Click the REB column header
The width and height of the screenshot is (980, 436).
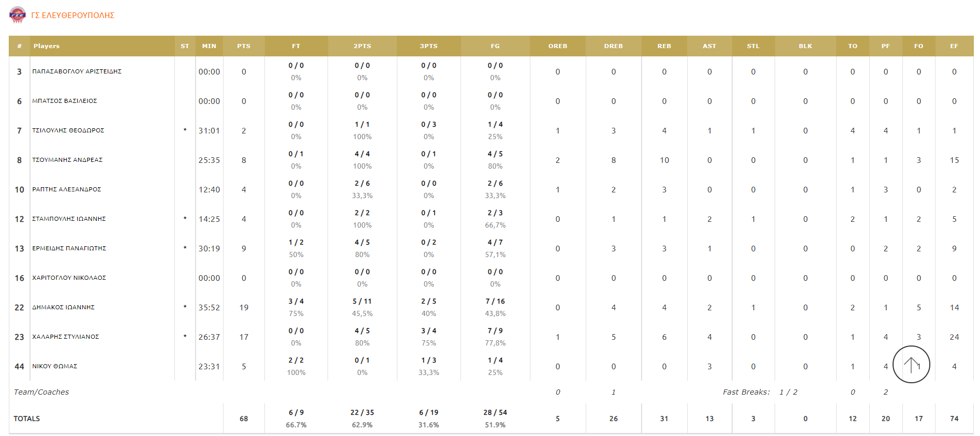tap(664, 46)
